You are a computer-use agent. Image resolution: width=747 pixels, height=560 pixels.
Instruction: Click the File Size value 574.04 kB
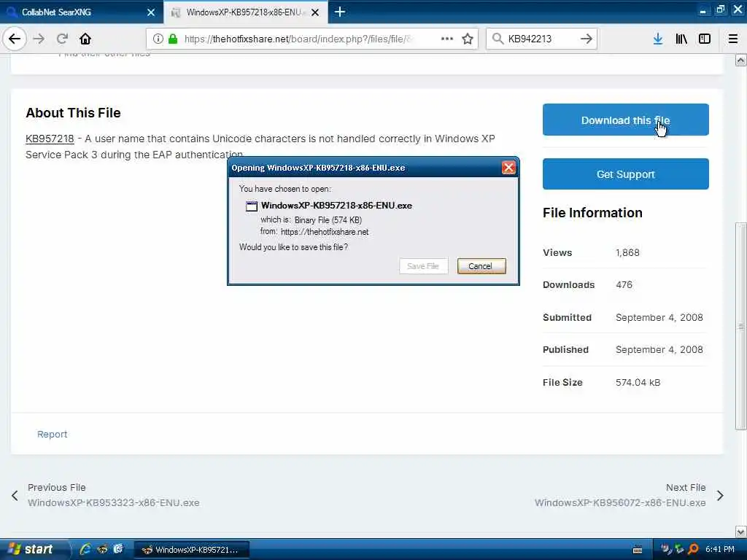click(638, 382)
